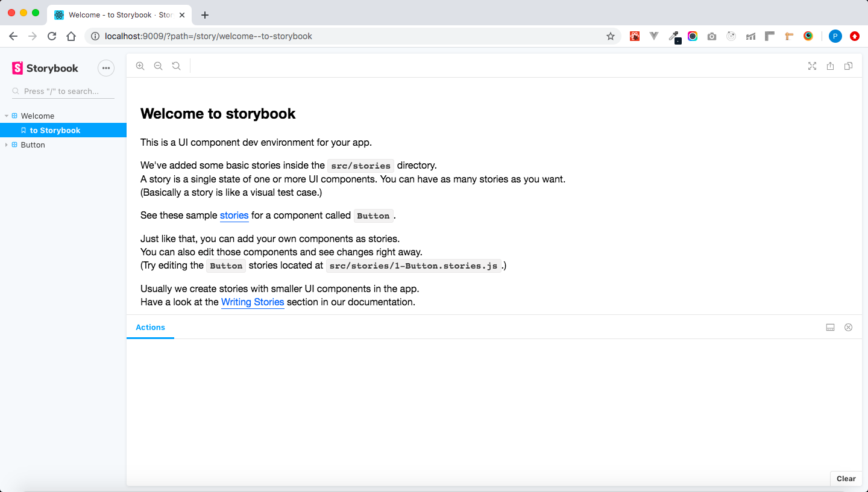This screenshot has width=868, height=492.
Task: Toggle fullscreen preview mode
Action: click(812, 66)
